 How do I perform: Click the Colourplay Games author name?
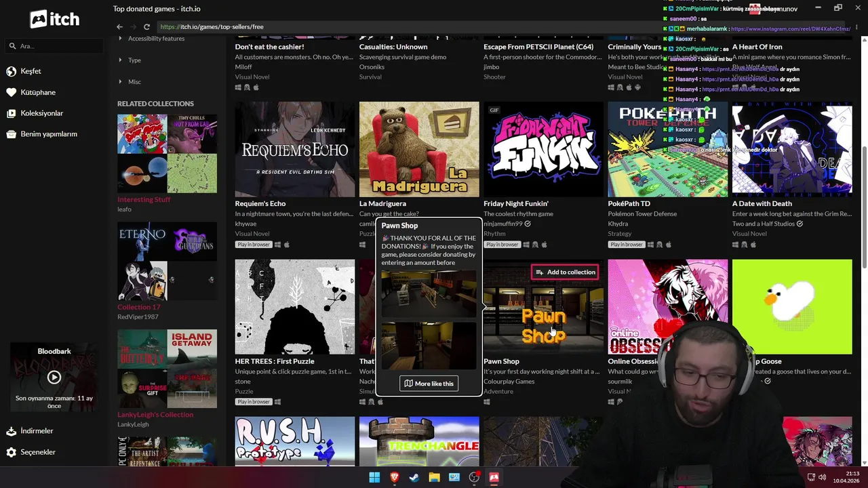click(x=509, y=382)
